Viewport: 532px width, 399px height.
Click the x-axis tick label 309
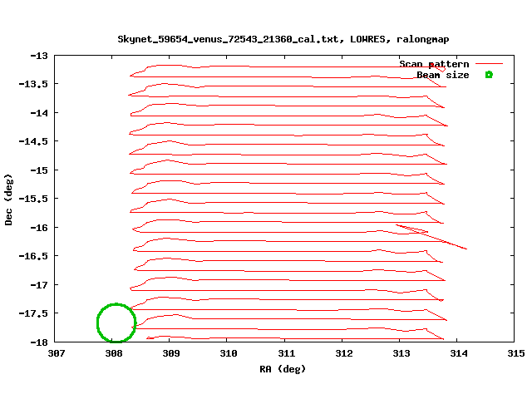coord(171,353)
